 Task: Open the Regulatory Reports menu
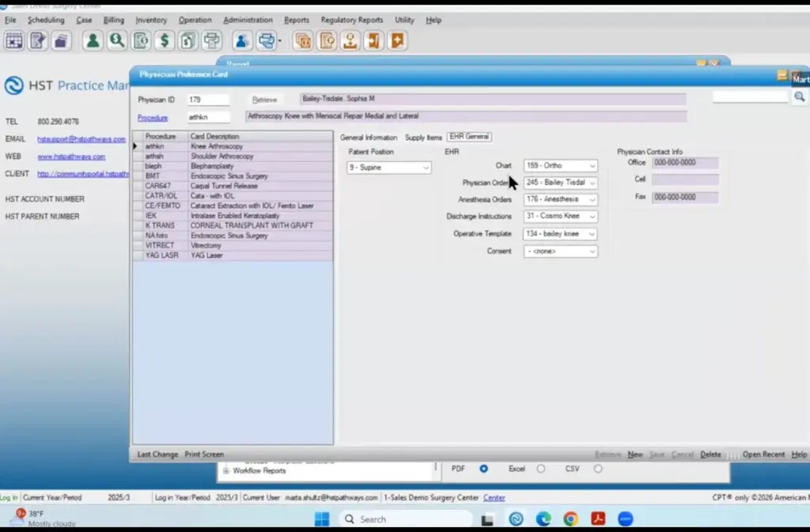352,20
